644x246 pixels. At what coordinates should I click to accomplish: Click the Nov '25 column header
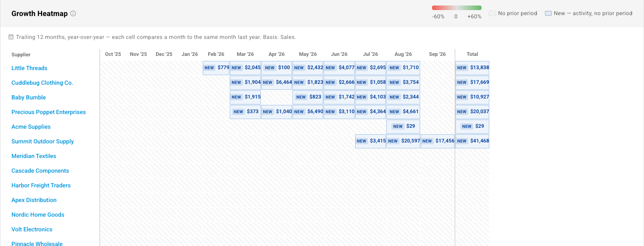[x=138, y=54]
